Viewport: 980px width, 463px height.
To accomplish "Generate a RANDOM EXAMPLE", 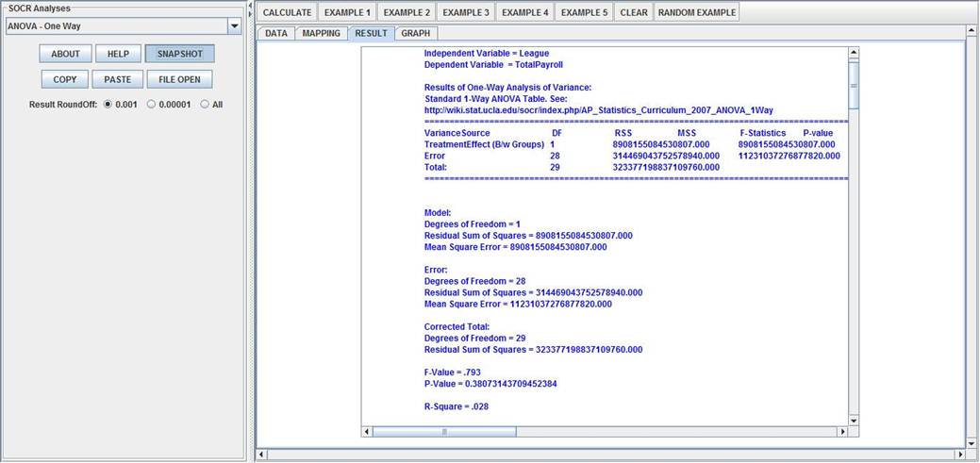I will [x=697, y=12].
